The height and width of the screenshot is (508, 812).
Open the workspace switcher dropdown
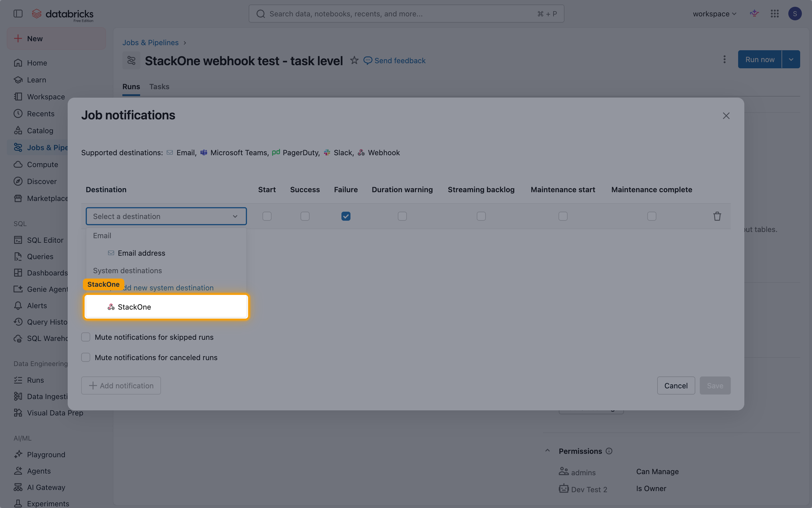[714, 14]
